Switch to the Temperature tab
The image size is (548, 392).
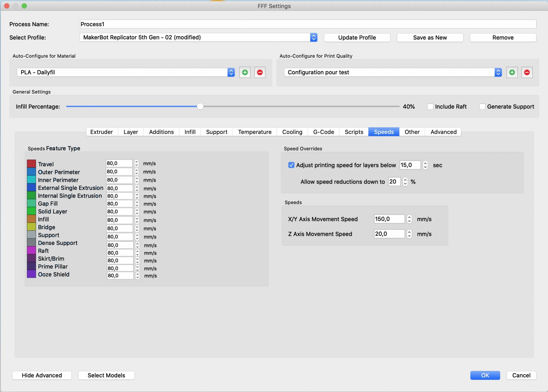[254, 132]
